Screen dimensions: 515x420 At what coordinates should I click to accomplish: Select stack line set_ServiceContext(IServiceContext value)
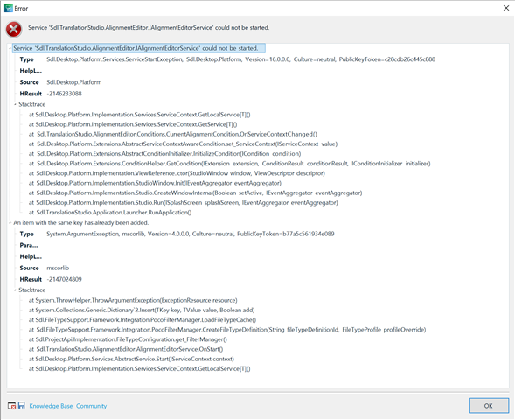tap(183, 144)
